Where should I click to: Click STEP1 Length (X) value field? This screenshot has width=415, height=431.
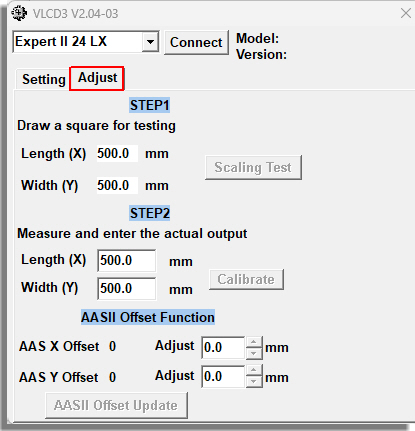point(117,153)
